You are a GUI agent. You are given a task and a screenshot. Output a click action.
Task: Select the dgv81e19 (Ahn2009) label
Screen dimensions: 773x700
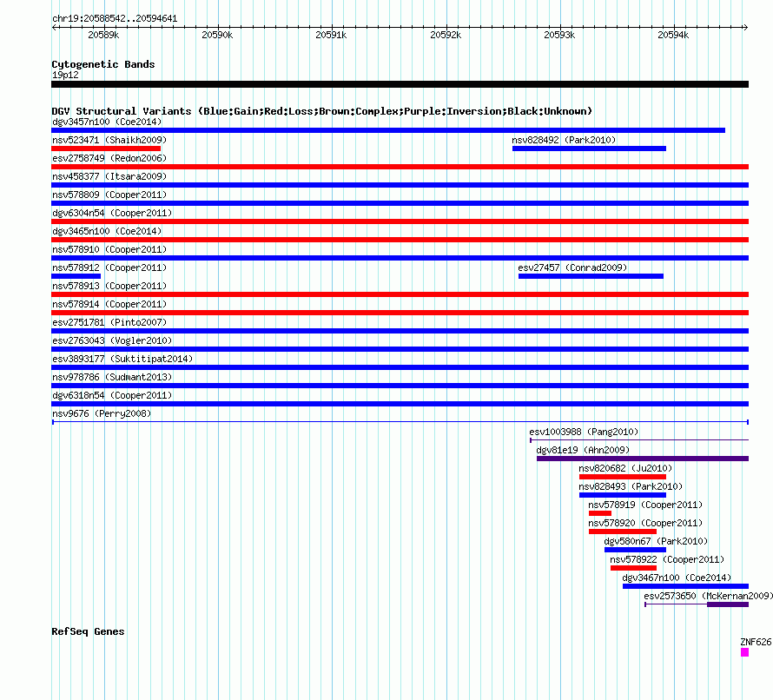pos(583,450)
